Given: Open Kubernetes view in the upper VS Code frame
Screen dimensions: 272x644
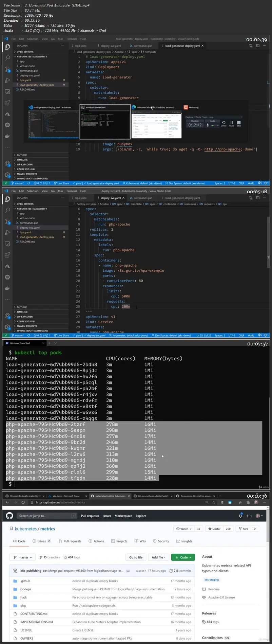Looking at the screenshot, I should pos(7,125).
